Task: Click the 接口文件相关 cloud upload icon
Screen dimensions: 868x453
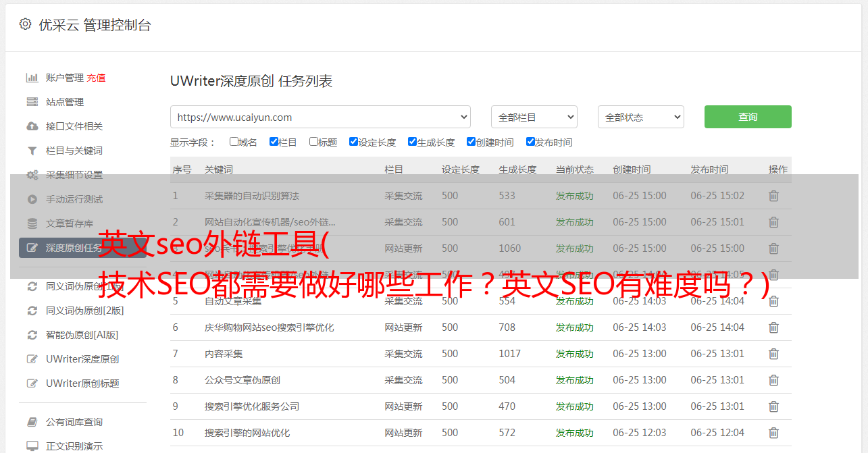Action: pos(32,126)
